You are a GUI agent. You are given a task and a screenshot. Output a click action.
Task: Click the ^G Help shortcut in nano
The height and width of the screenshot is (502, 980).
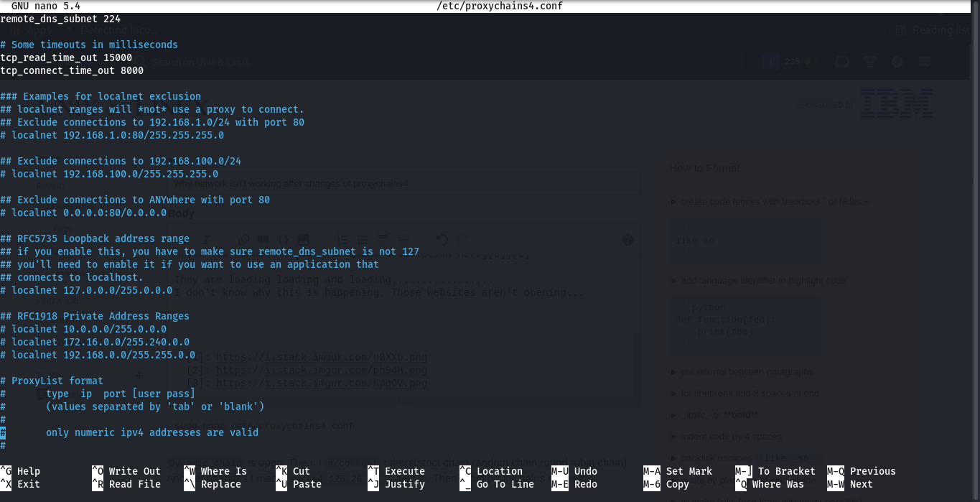pos(20,471)
